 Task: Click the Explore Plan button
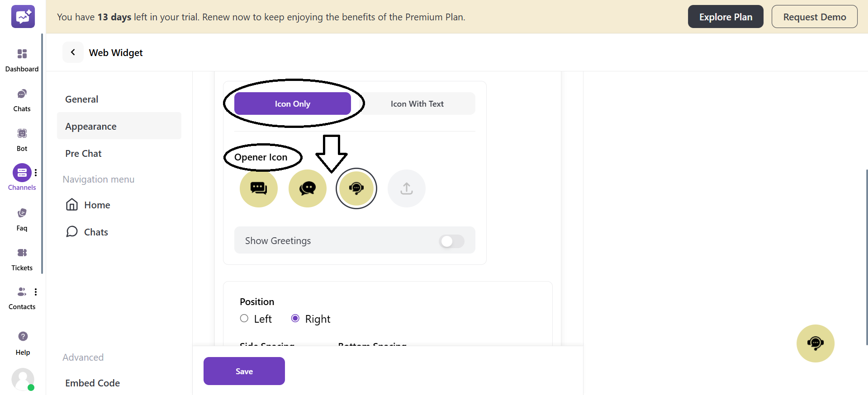pos(726,17)
